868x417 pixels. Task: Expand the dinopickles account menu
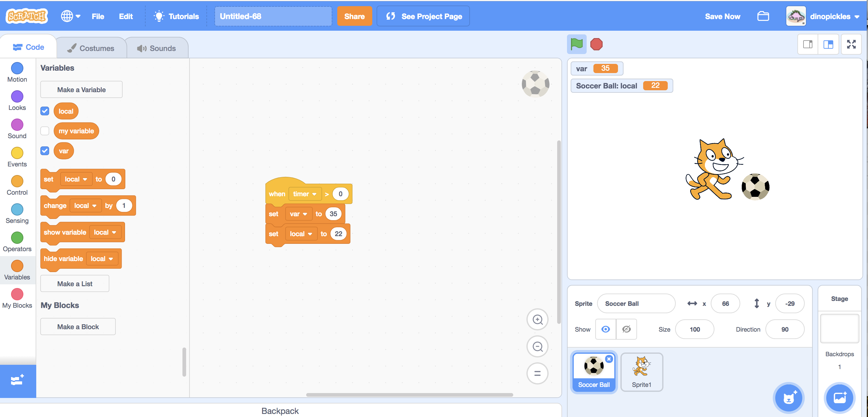click(x=830, y=16)
